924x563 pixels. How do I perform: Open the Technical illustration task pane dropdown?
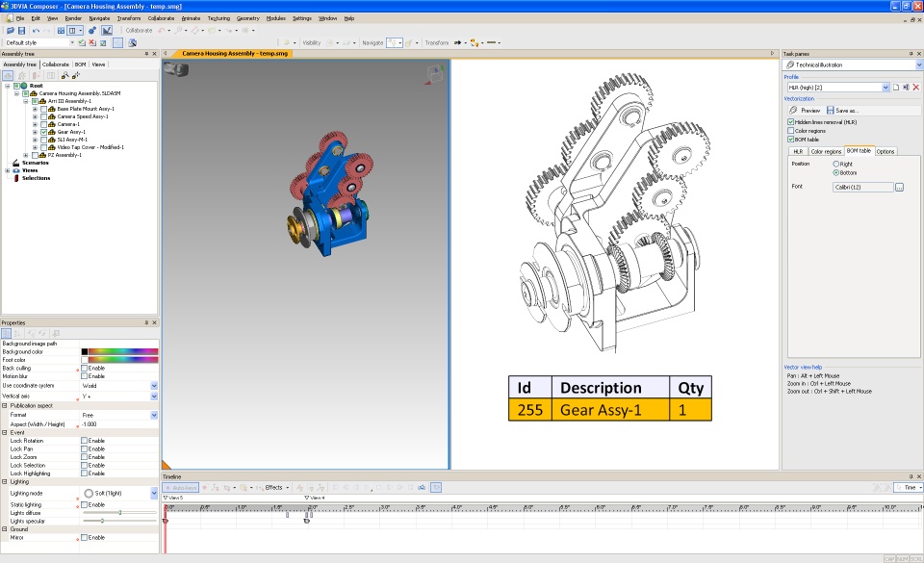coord(918,64)
